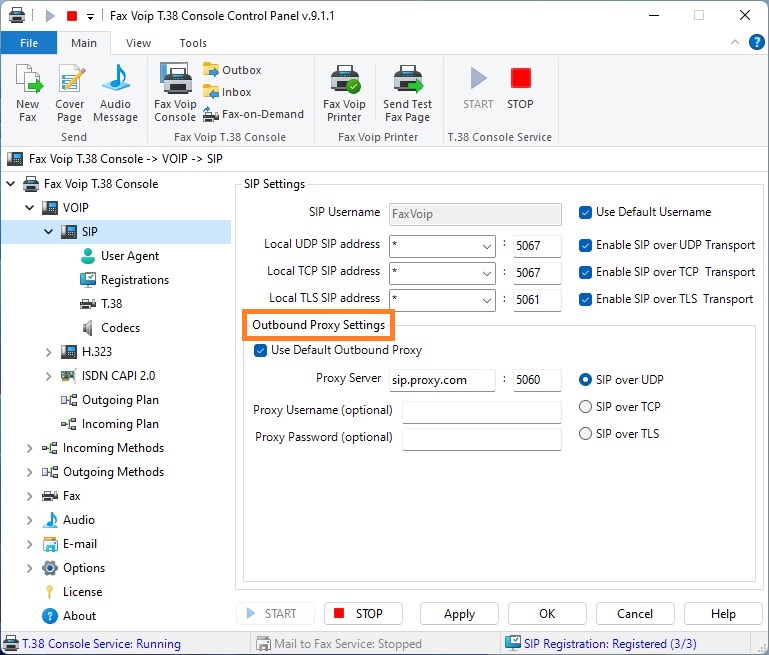Screen dimensions: 769x655
Task: Expand the Fax tree node
Action: (29, 496)
